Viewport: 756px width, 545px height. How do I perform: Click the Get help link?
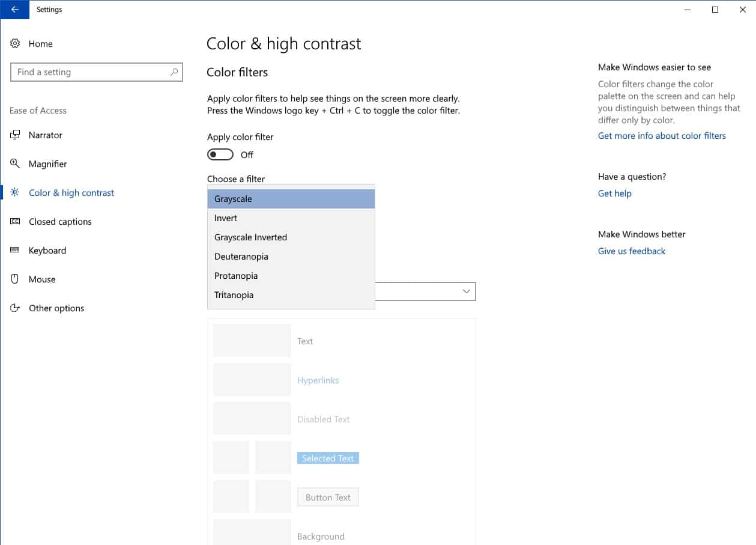point(615,193)
